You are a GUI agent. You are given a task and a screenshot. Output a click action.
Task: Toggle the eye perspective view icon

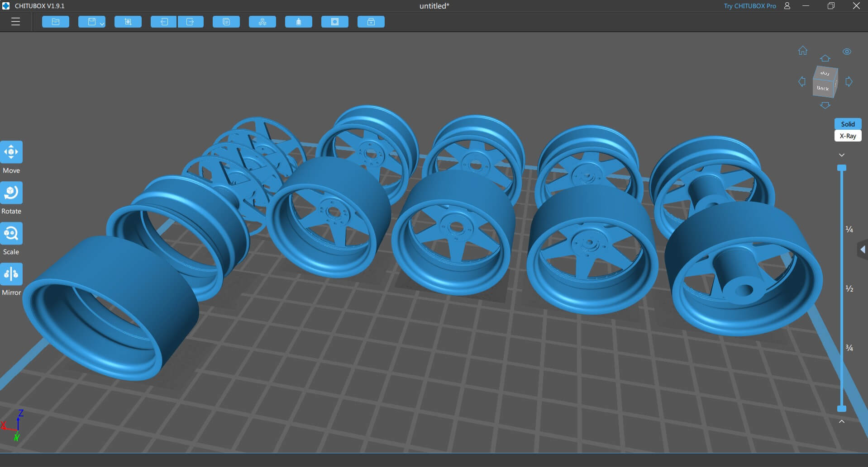point(847,52)
